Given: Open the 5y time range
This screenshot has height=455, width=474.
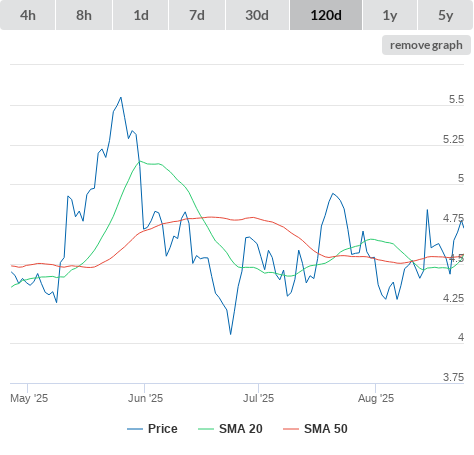Looking at the screenshot, I should coord(446,15).
